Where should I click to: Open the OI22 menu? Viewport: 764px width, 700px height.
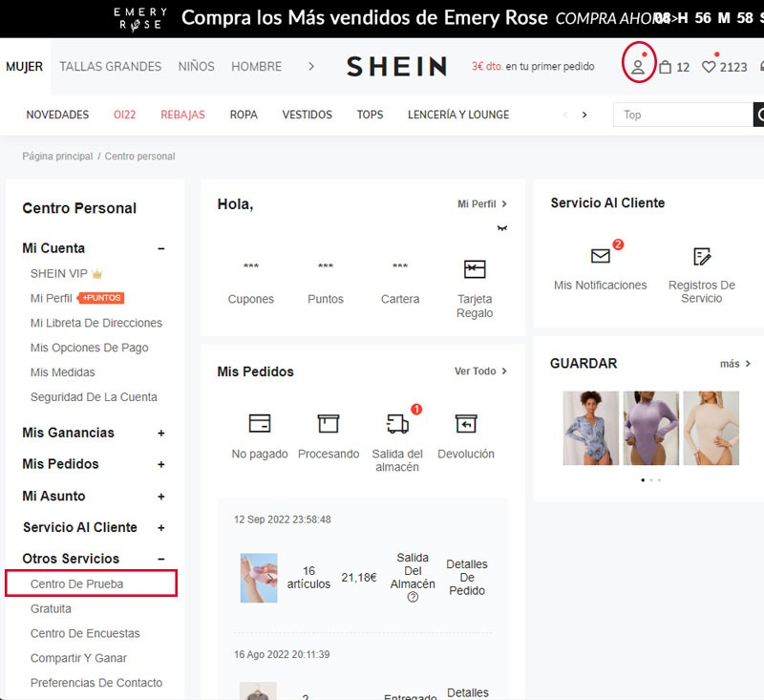pos(125,115)
